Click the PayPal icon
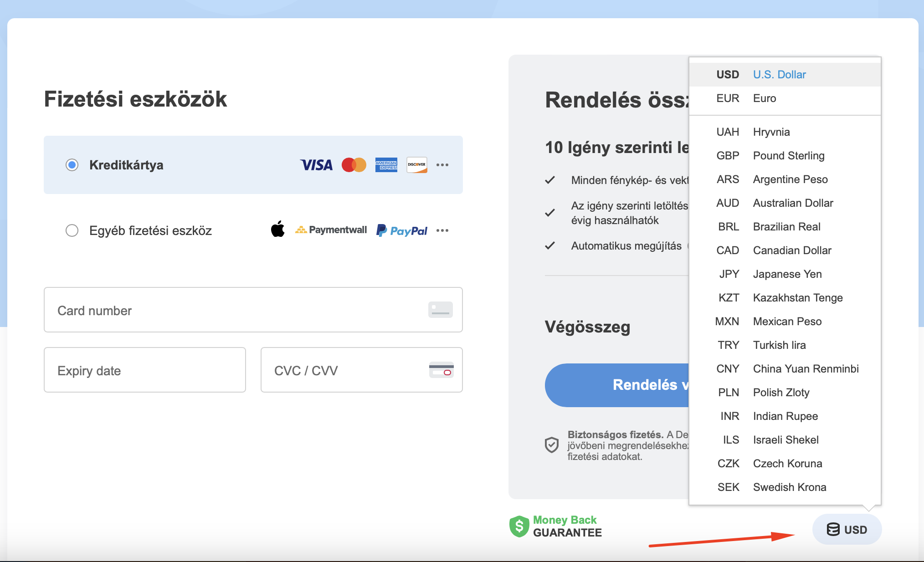Viewport: 924px width, 562px height. (x=401, y=230)
